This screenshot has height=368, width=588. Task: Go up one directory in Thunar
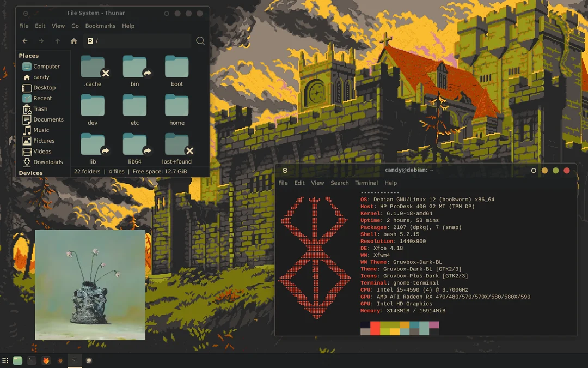coord(57,40)
